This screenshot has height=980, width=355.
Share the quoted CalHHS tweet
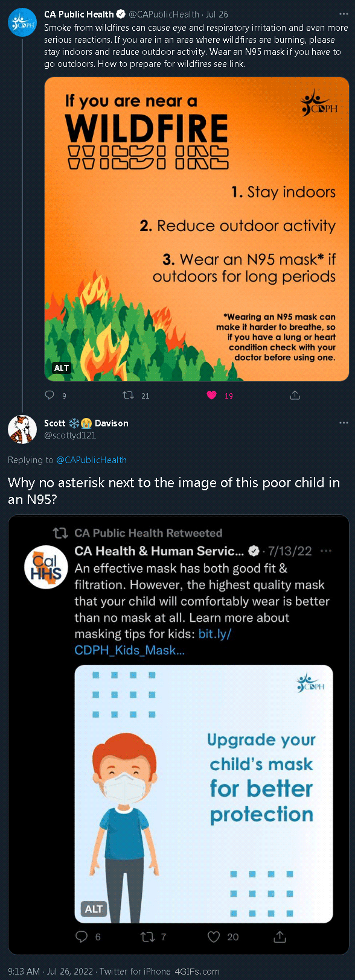click(x=279, y=937)
